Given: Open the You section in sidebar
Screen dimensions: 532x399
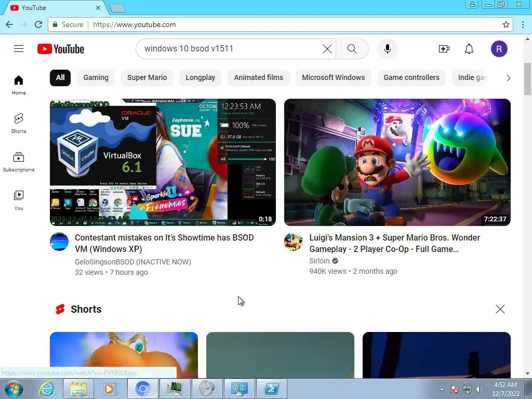Looking at the screenshot, I should click(x=19, y=200).
